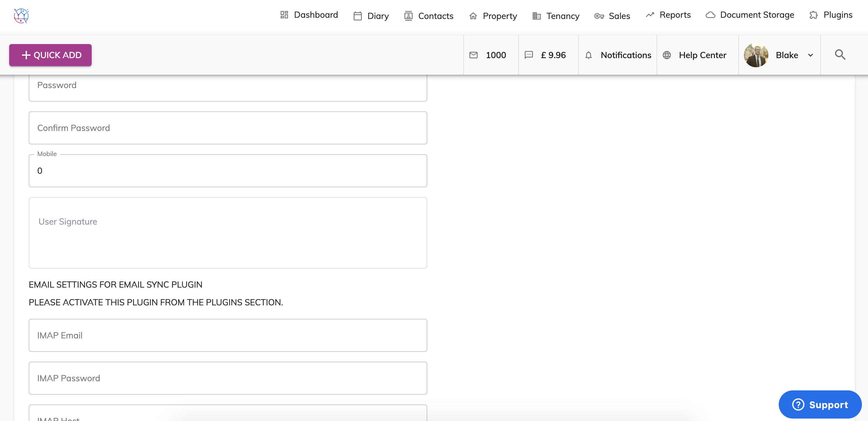This screenshot has width=868, height=421.
Task: Click the Document Storage cloud icon
Action: coord(710,15)
